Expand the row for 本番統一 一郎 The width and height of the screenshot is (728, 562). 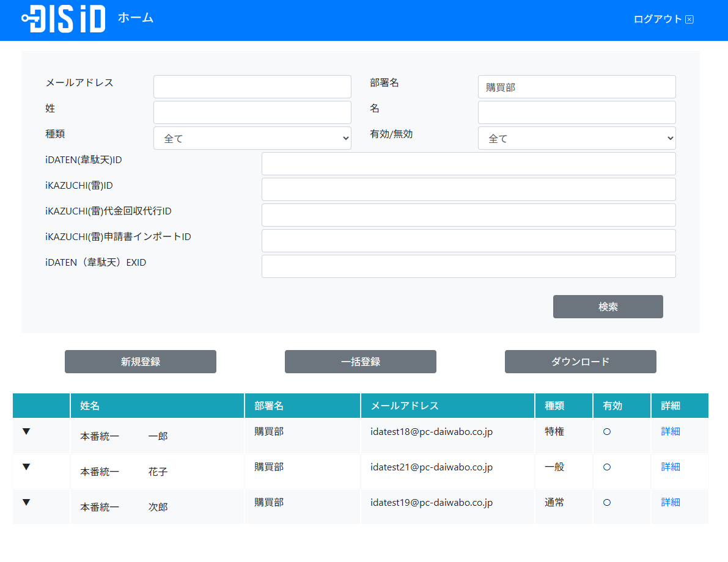(x=26, y=432)
